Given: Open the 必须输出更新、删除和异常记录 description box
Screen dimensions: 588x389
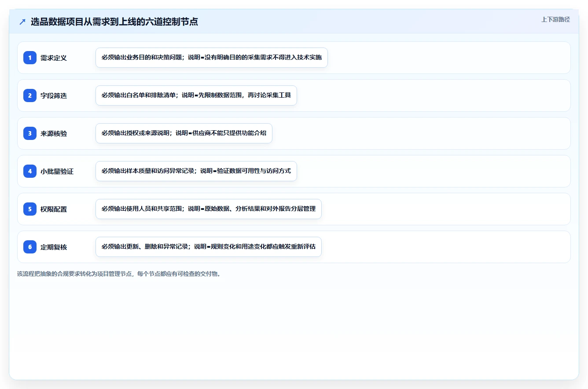Looking at the screenshot, I should (x=209, y=247).
